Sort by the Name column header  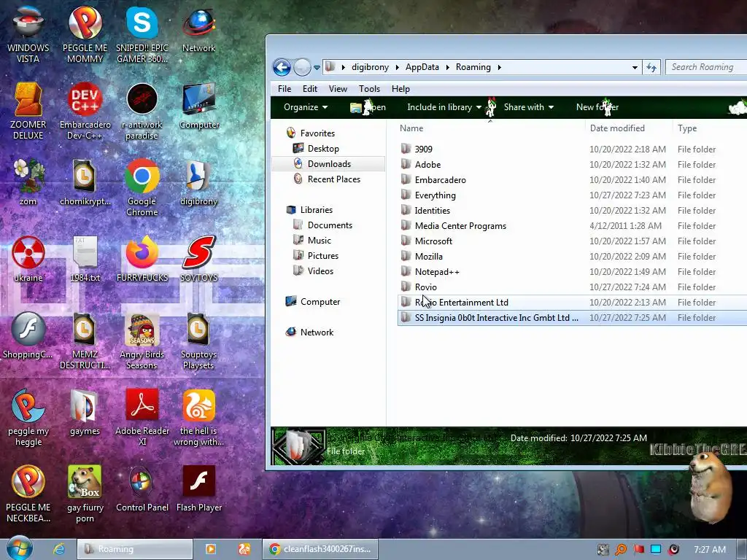489,128
